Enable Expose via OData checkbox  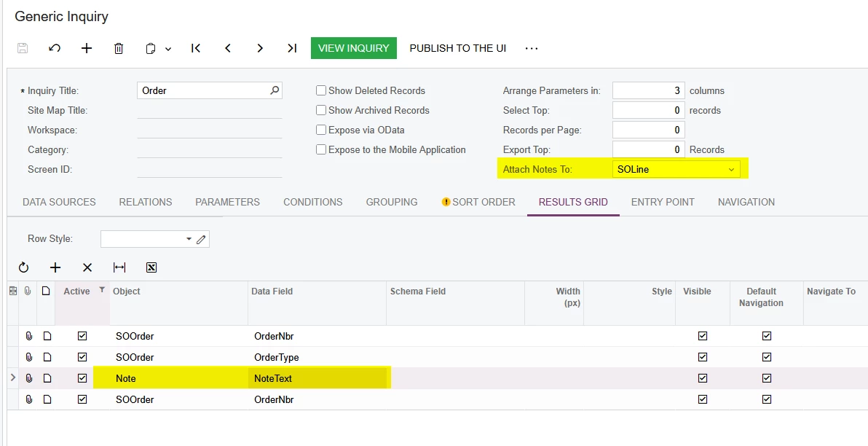(321, 130)
